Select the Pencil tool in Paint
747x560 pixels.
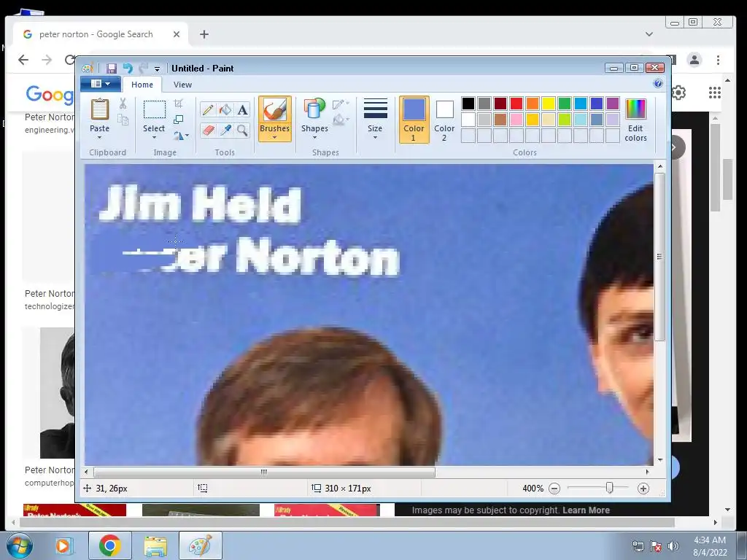[208, 110]
